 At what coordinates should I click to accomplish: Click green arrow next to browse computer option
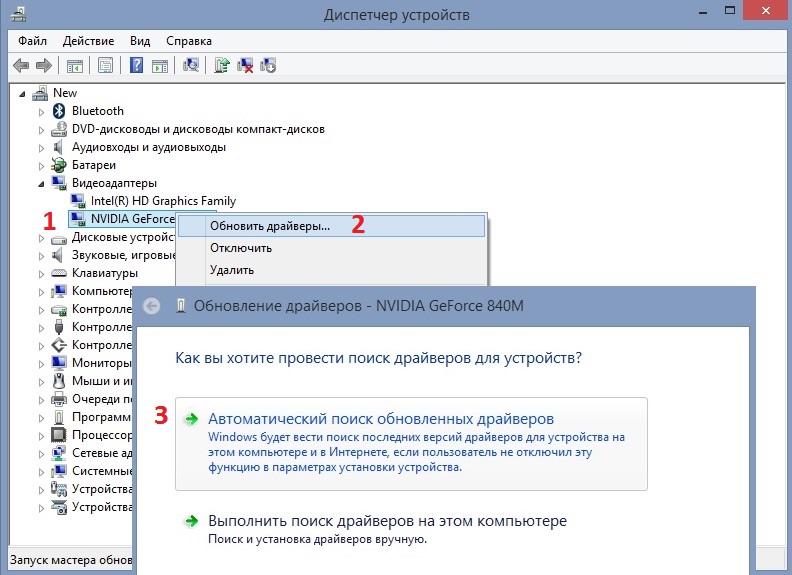click(x=191, y=521)
